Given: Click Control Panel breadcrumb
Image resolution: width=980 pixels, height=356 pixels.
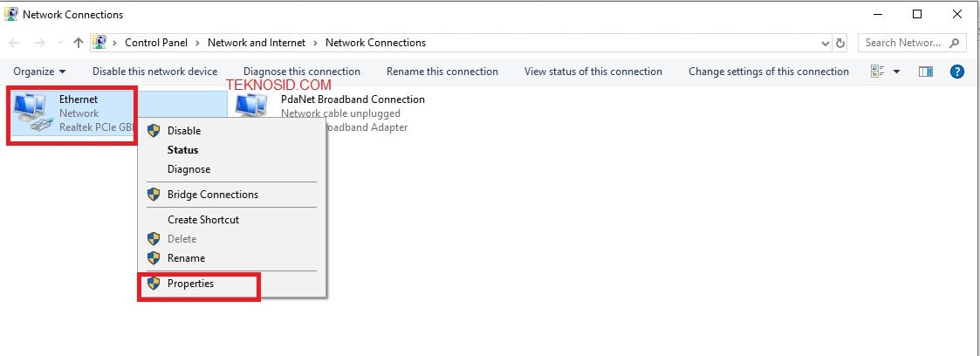Looking at the screenshot, I should [155, 43].
